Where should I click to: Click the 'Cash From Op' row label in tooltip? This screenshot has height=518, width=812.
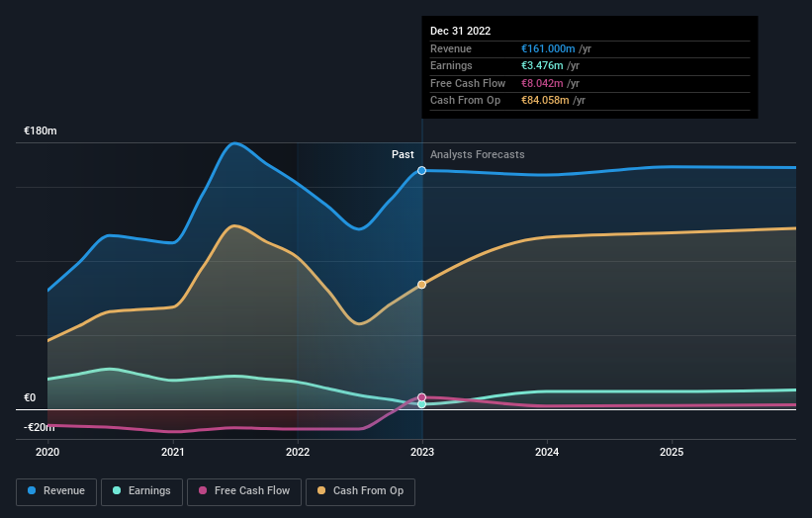pos(466,101)
